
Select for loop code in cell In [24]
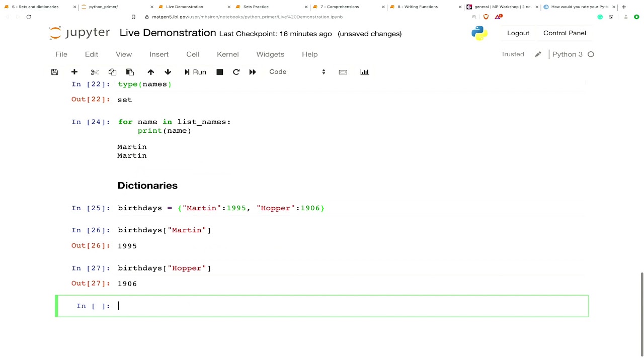[174, 126]
